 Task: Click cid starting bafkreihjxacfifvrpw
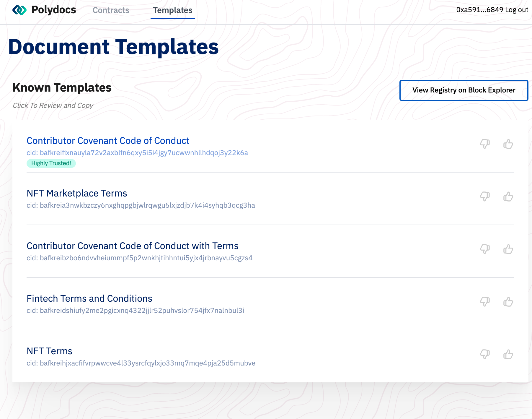click(141, 363)
